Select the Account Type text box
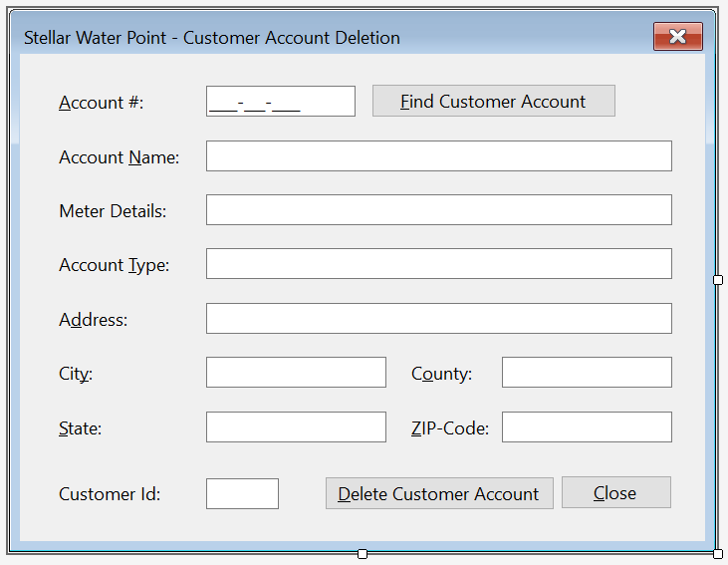 [x=439, y=264]
